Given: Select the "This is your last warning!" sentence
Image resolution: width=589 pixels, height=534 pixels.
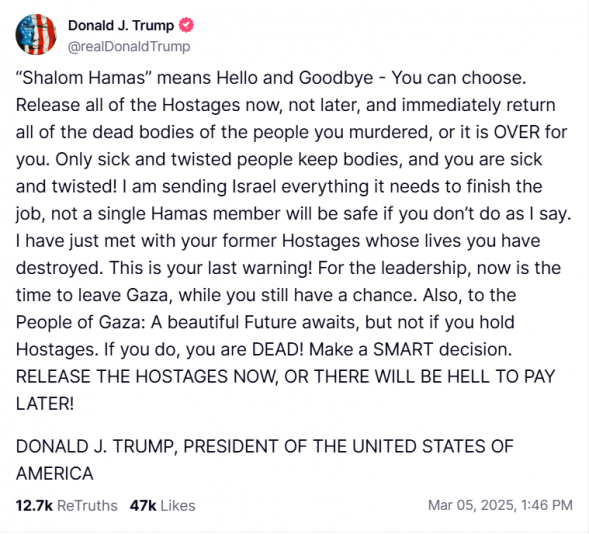Looking at the screenshot, I should (x=211, y=268).
